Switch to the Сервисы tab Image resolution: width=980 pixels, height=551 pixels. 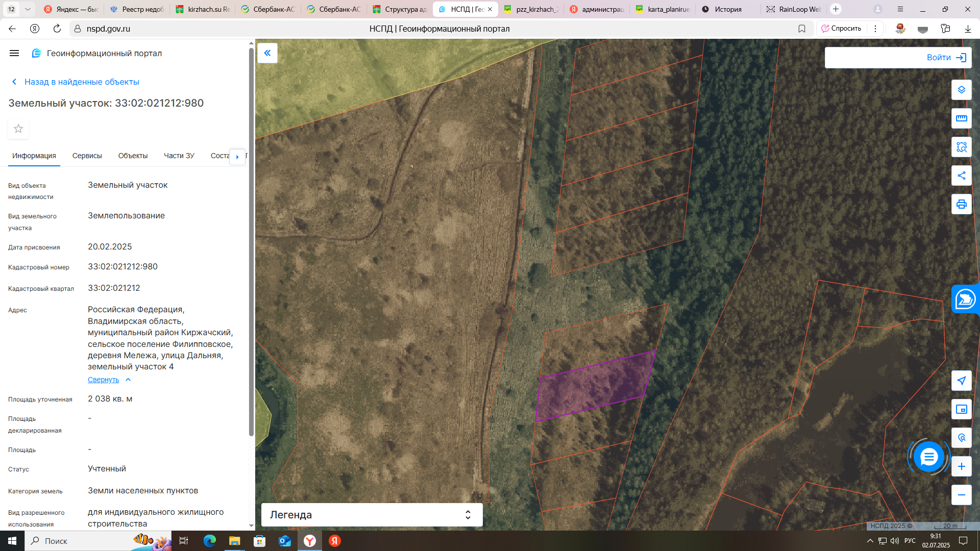click(87, 156)
